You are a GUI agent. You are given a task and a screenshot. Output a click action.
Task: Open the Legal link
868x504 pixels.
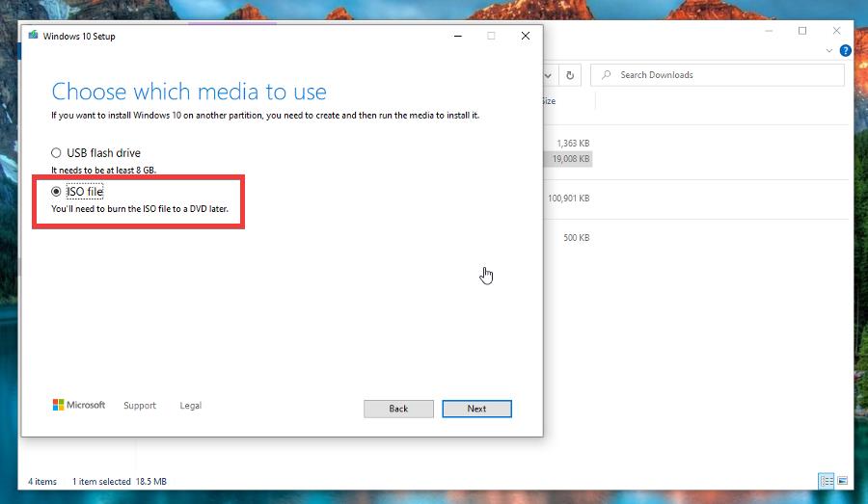[x=190, y=406]
